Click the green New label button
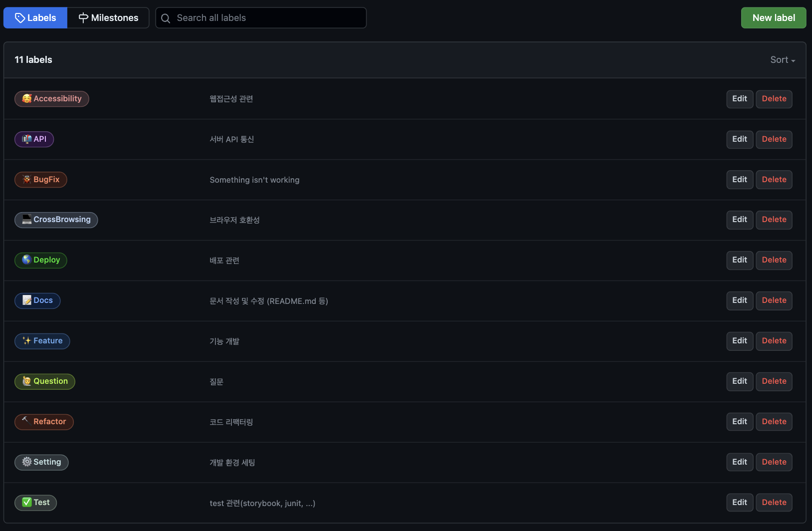Image resolution: width=812 pixels, height=531 pixels. [773, 18]
